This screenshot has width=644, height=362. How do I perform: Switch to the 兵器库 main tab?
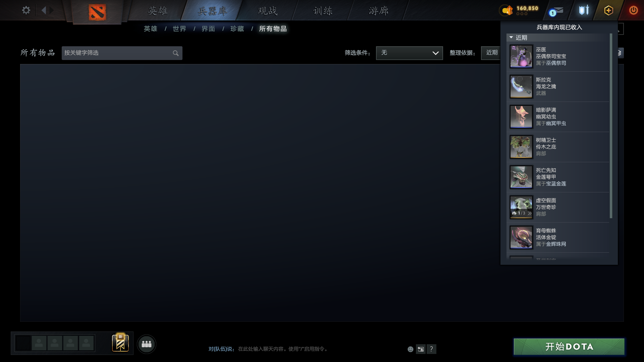click(212, 11)
